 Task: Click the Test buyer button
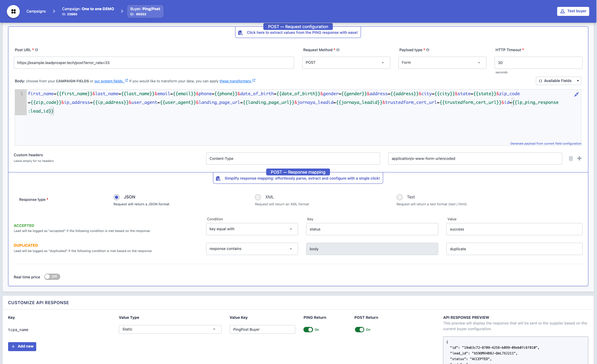pos(573,11)
